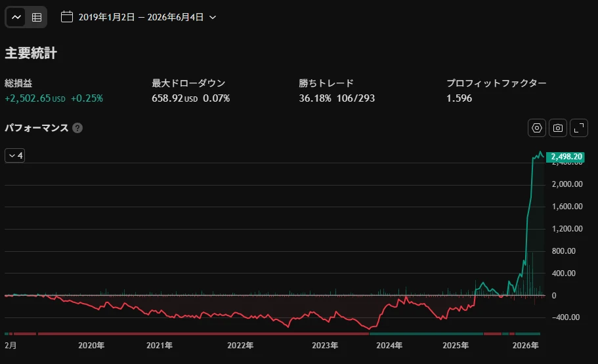The width and height of the screenshot is (598, 364).
Task: Select the 2,000.00 price scale label
Action: [567, 184]
